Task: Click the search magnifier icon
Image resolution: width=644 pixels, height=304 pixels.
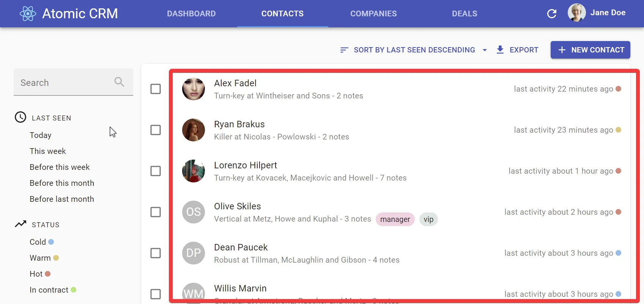Action: pos(119,82)
